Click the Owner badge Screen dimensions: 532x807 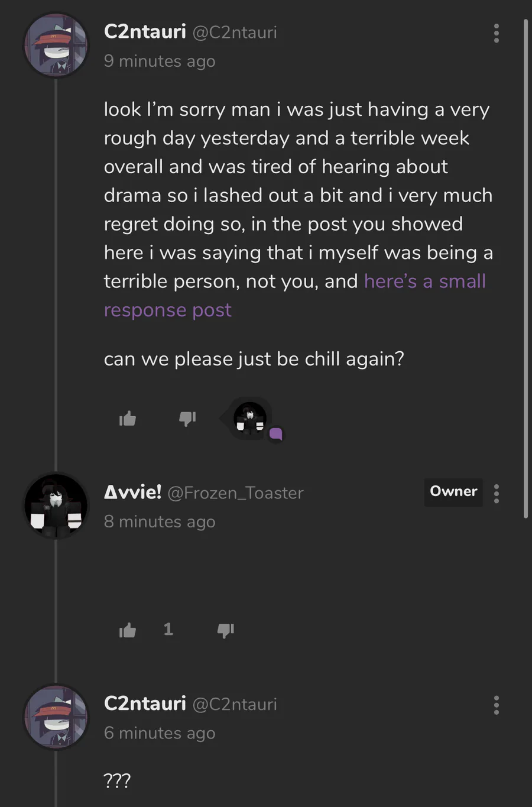coord(453,492)
